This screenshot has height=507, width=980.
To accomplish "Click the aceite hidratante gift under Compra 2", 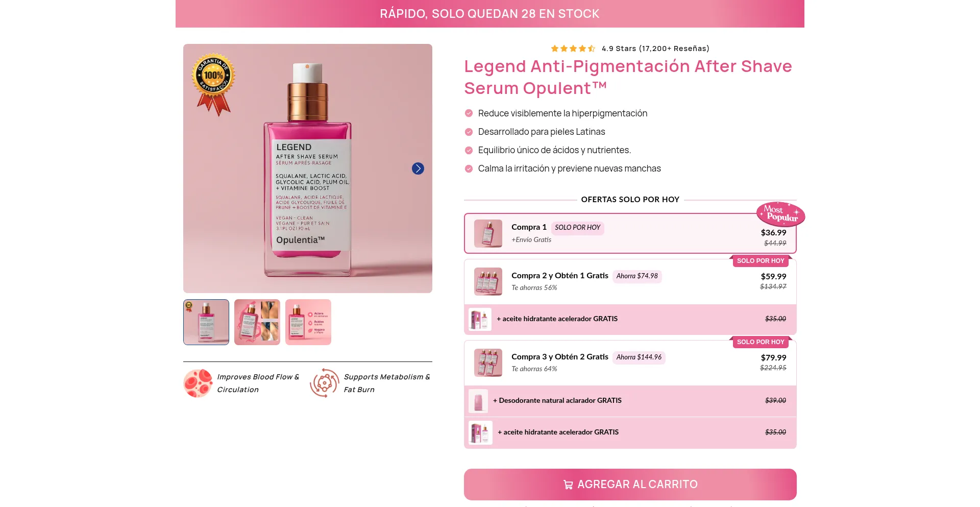I will tap(630, 320).
